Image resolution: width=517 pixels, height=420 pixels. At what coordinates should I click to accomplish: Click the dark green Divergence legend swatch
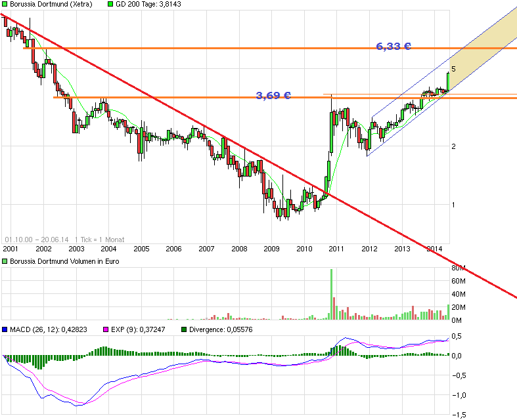click(x=184, y=329)
